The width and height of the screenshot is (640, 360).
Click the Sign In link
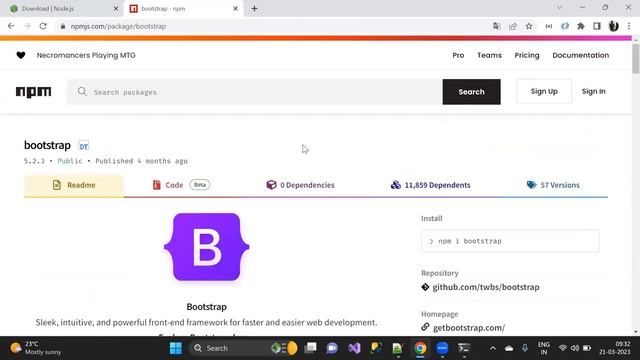coord(593,91)
